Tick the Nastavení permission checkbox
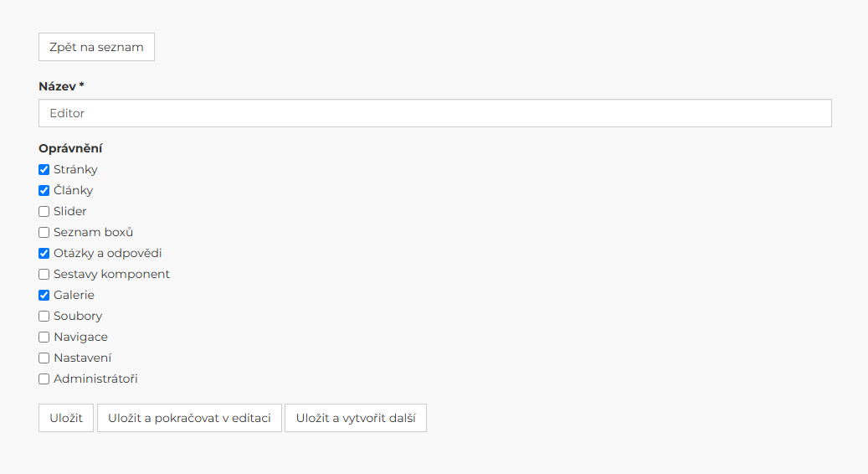The height and width of the screenshot is (474, 868). (44, 358)
